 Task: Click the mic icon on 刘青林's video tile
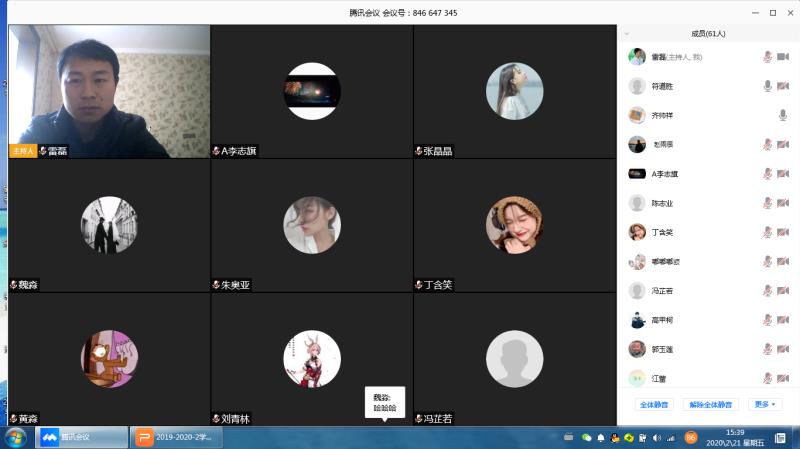click(216, 419)
